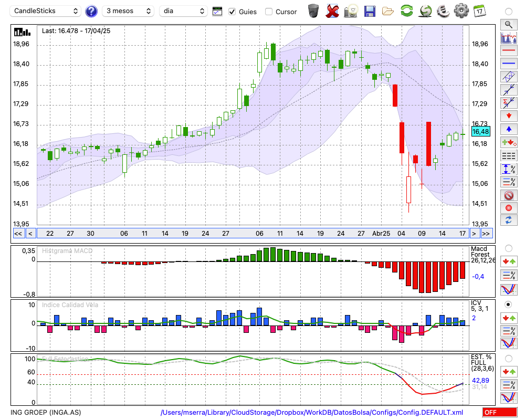Click ICV panel indicator curve button
The height and width of the screenshot is (420, 525).
pyautogui.click(x=509, y=343)
